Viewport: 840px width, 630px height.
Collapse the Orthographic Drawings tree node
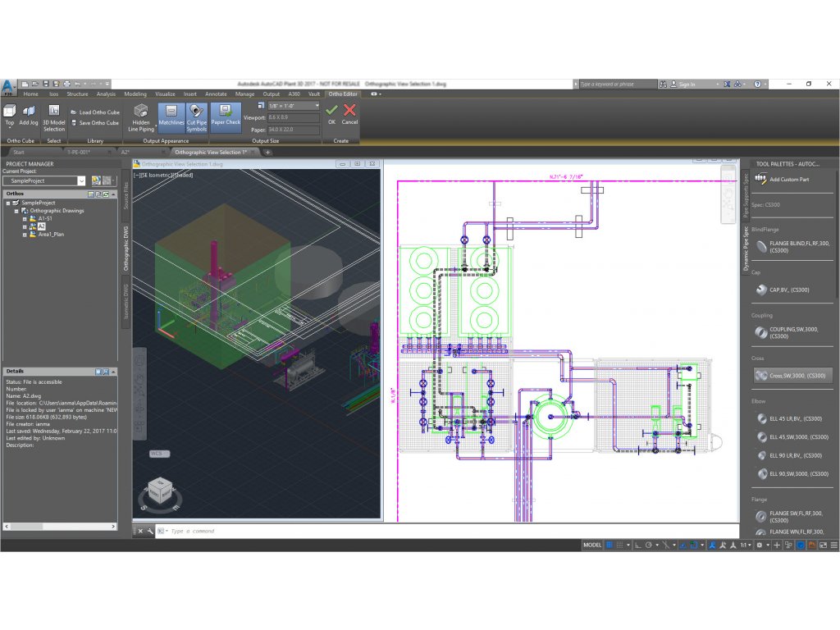click(x=16, y=211)
